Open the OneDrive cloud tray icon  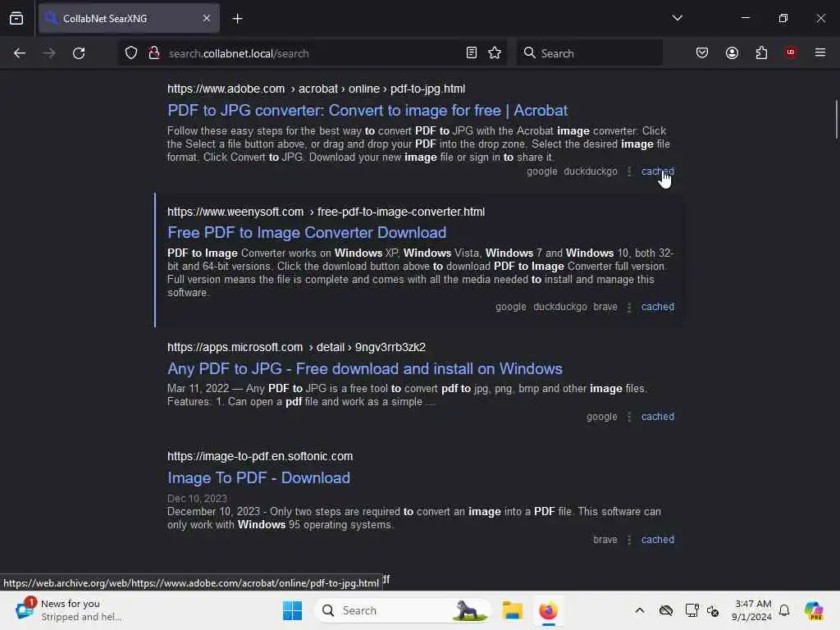tap(666, 610)
